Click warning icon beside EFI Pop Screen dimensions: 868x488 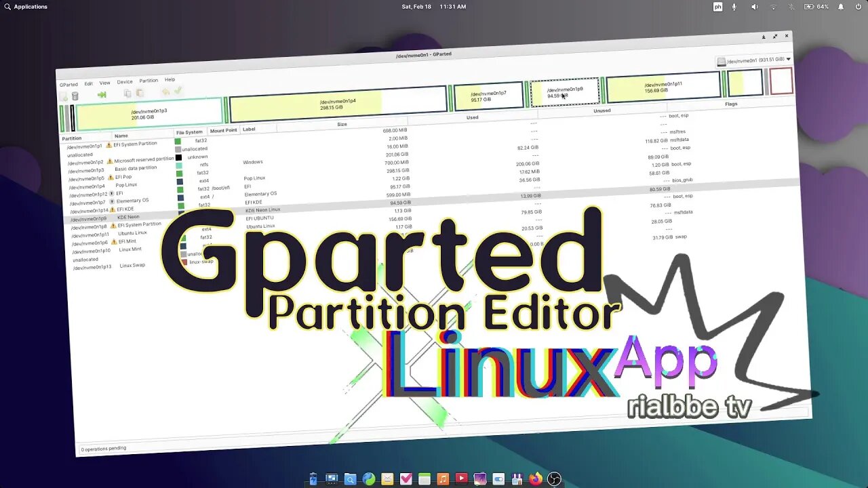tap(111, 178)
